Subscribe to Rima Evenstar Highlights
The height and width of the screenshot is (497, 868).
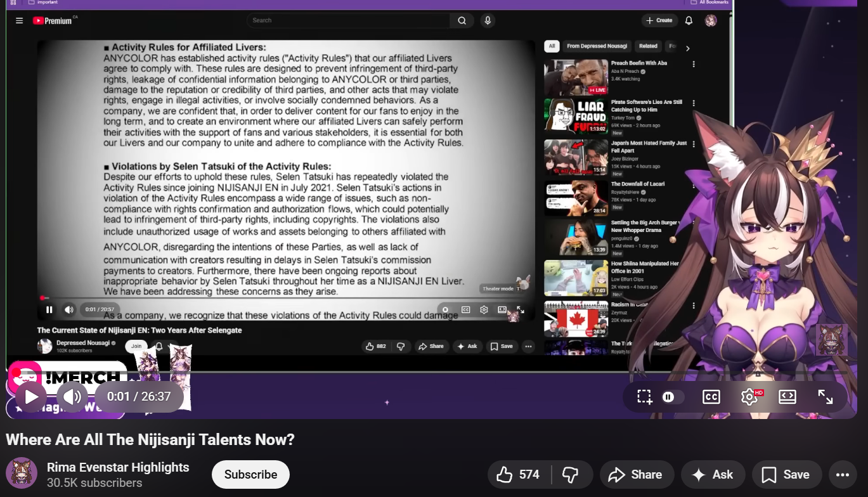pyautogui.click(x=250, y=474)
